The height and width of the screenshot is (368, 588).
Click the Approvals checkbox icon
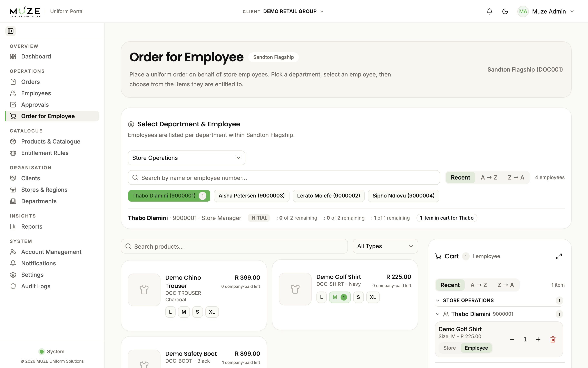pos(13,105)
